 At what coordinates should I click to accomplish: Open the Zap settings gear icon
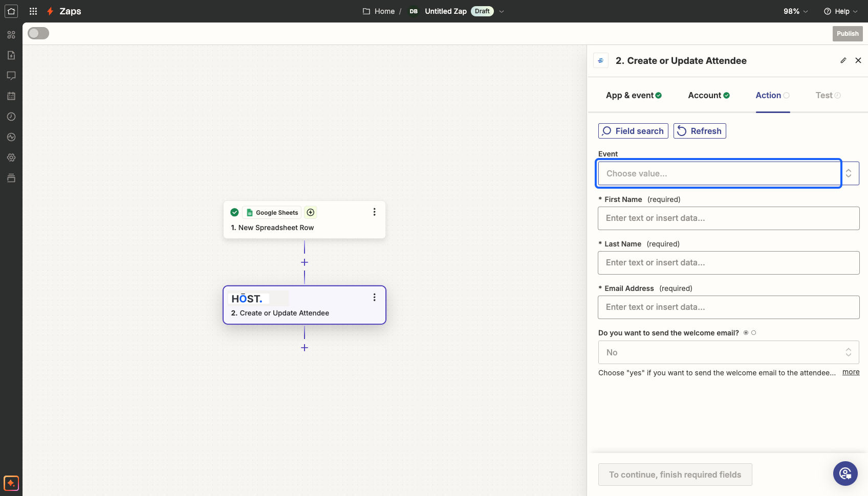(x=11, y=157)
